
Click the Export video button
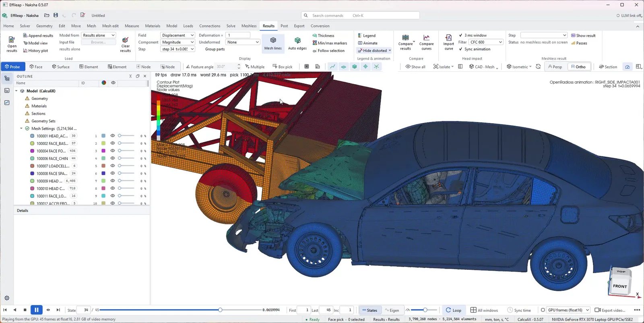pos(610,310)
